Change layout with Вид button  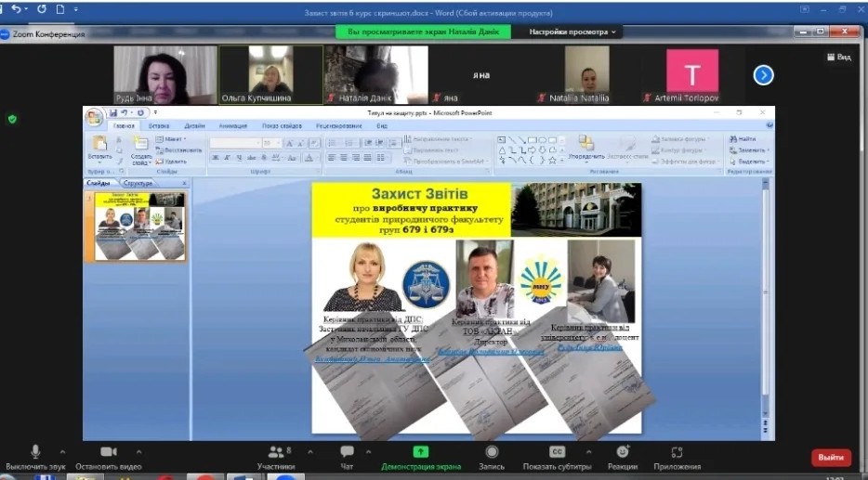(838, 57)
